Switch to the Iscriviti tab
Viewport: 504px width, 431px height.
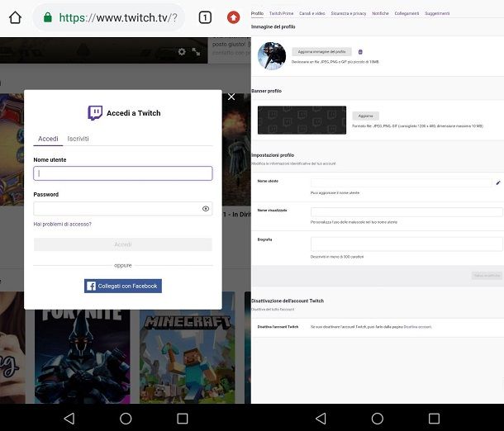coord(78,139)
